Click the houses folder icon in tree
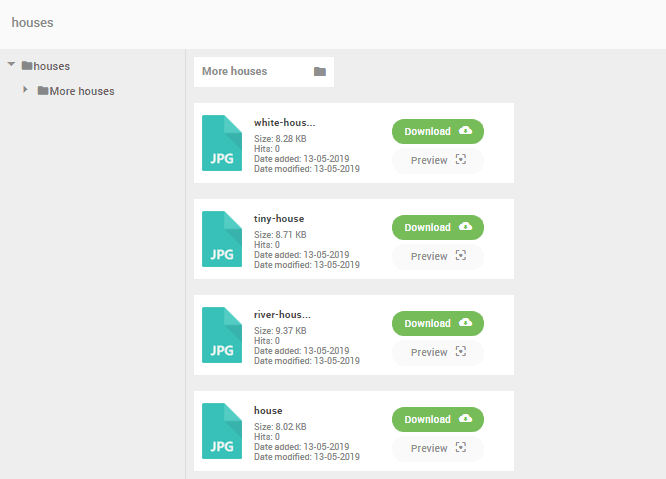The height and width of the screenshot is (479, 666). 27,66
